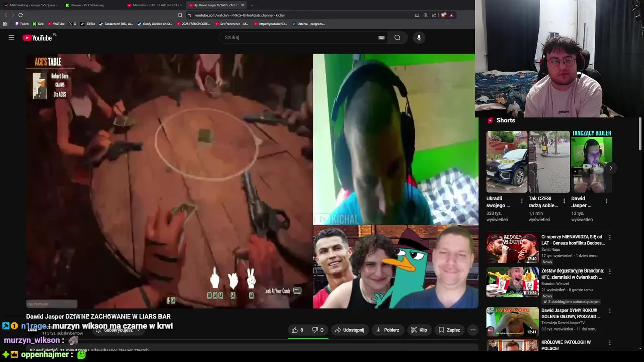Go back with browser back arrow
The height and width of the screenshot is (362, 644).
5,15
